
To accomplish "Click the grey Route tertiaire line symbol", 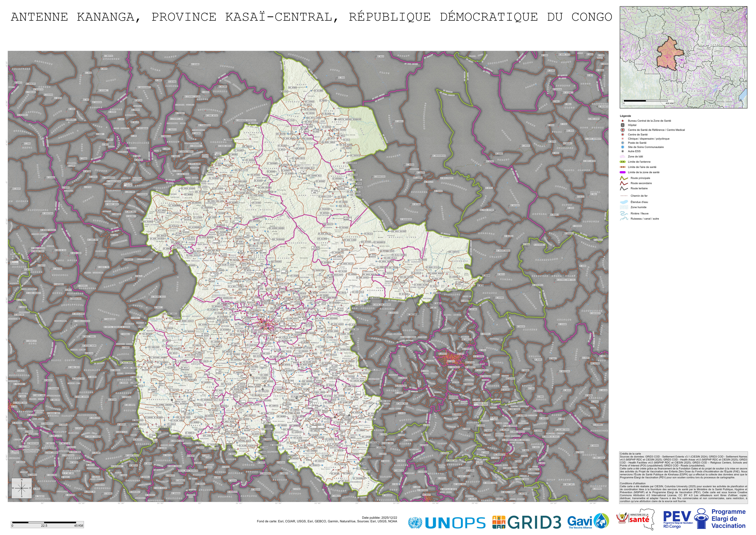I will click(624, 189).
